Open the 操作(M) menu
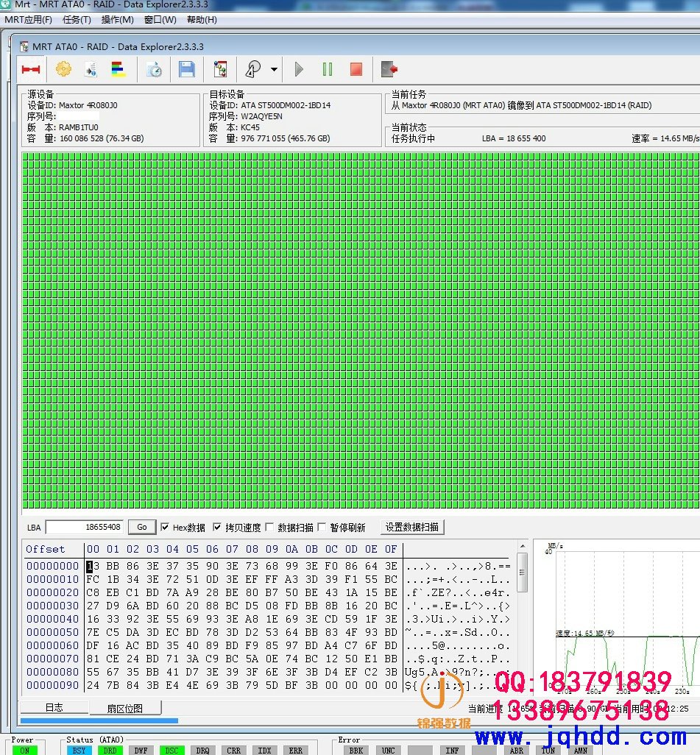Image resolution: width=700 pixels, height=755 pixels. click(x=118, y=20)
